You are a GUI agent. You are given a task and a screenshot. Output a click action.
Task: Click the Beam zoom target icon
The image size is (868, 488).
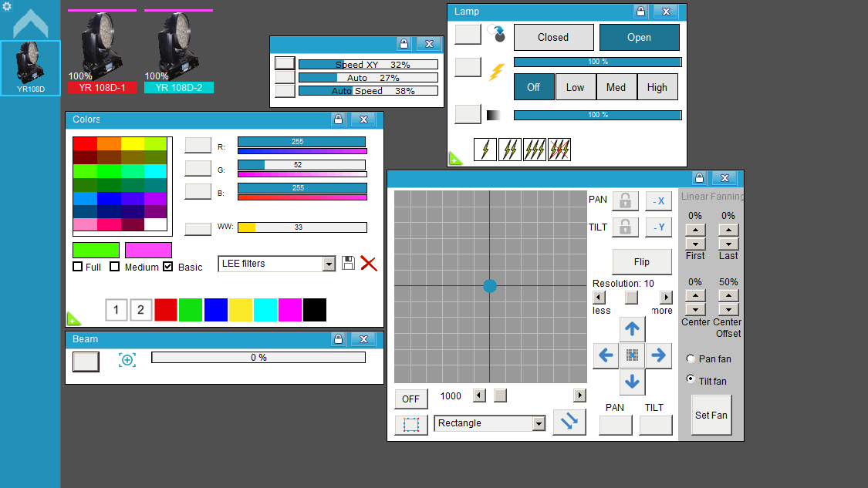pyautogui.click(x=127, y=360)
